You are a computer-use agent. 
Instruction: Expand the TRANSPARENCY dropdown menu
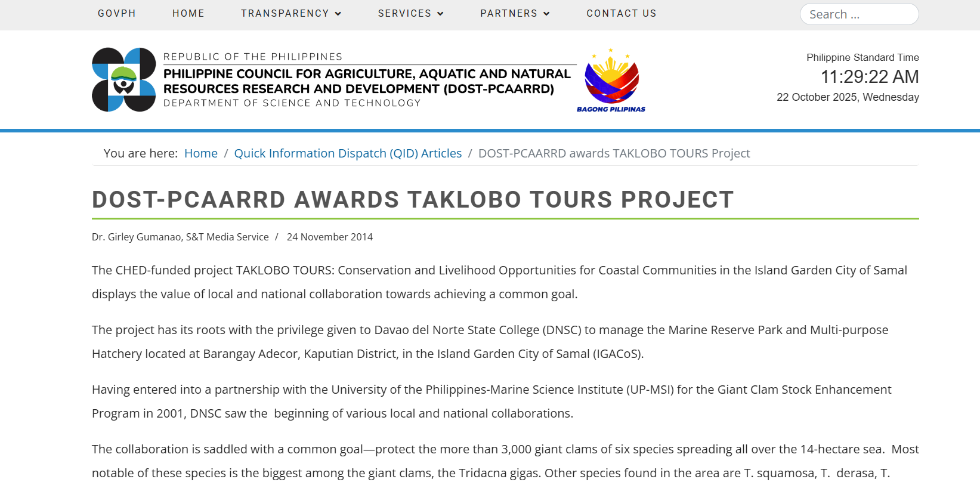[291, 13]
